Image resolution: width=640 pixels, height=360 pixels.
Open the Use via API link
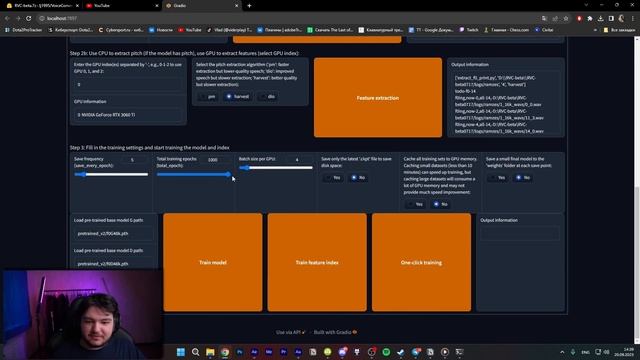(291, 332)
